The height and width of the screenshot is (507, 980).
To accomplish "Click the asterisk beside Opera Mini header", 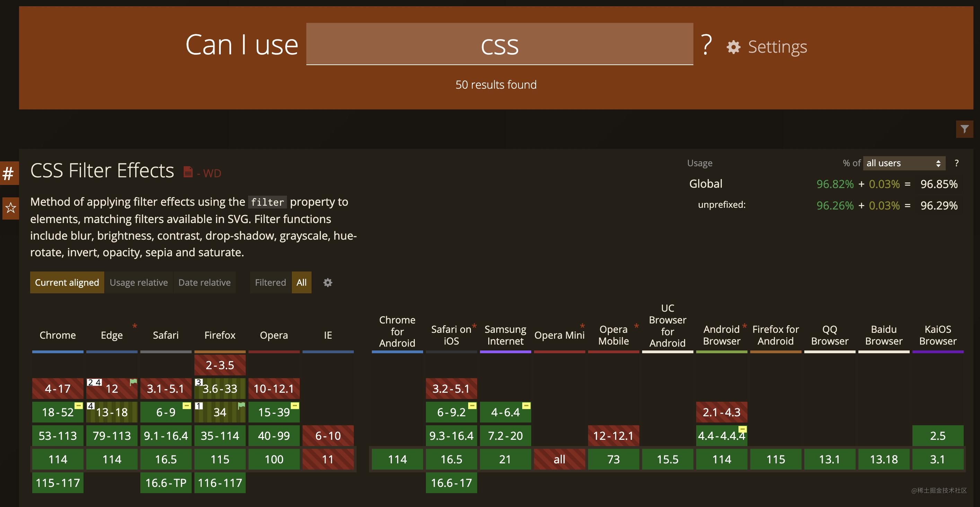I will point(582,327).
